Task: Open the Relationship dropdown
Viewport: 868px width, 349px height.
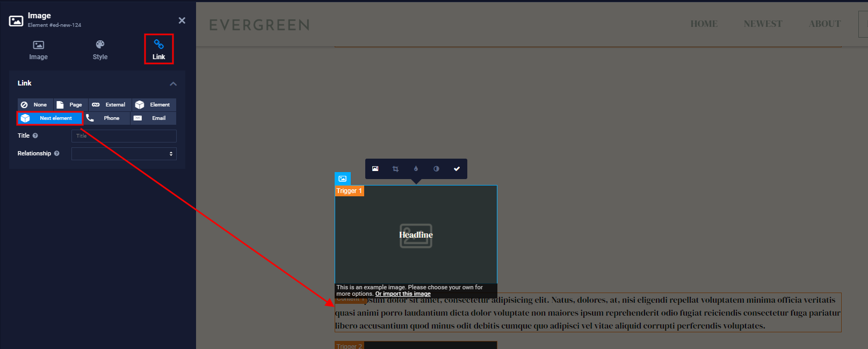Action: [x=124, y=154]
